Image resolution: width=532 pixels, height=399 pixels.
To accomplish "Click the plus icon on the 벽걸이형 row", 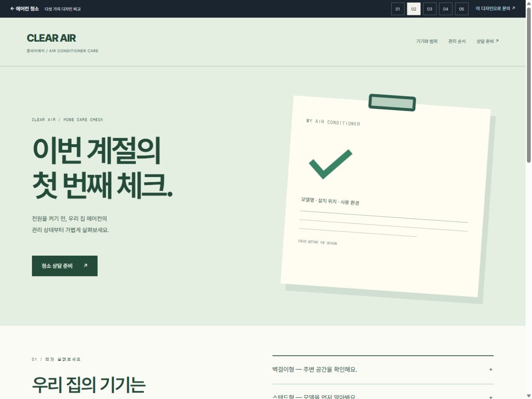I will click(x=491, y=370).
